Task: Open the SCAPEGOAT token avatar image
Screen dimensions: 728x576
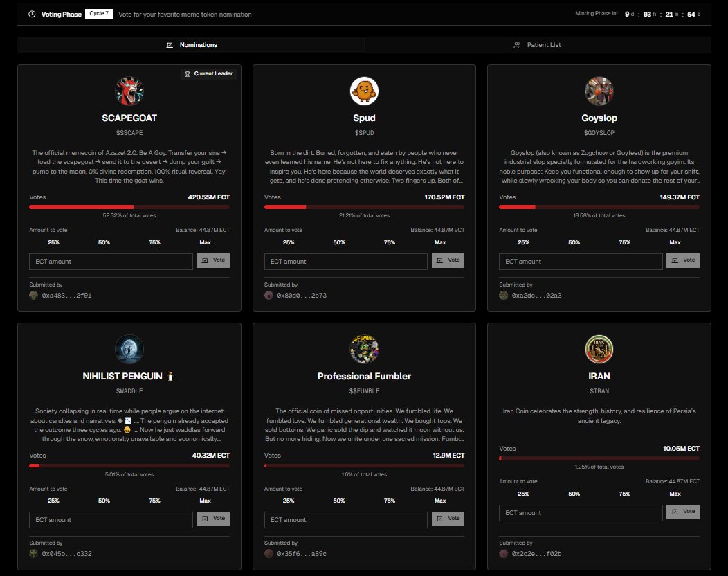Action: coord(129,91)
